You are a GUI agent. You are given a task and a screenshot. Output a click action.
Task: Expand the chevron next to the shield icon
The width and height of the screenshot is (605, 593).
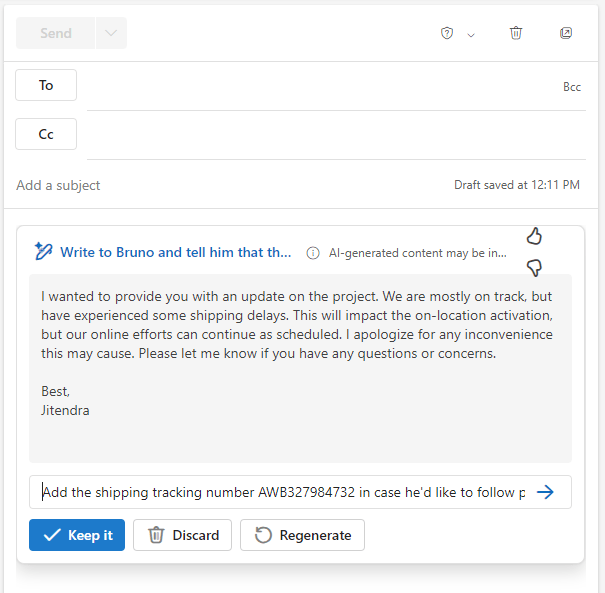click(x=471, y=35)
